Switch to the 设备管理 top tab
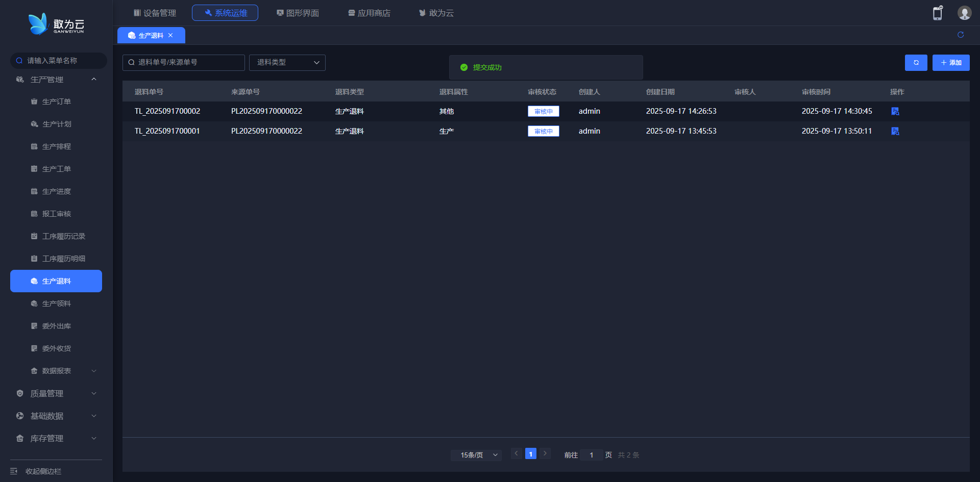Image resolution: width=980 pixels, height=482 pixels. [155, 13]
